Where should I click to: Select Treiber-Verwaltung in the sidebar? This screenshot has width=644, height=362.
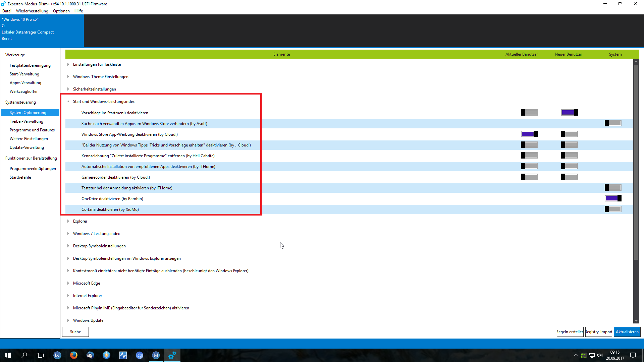26,121
